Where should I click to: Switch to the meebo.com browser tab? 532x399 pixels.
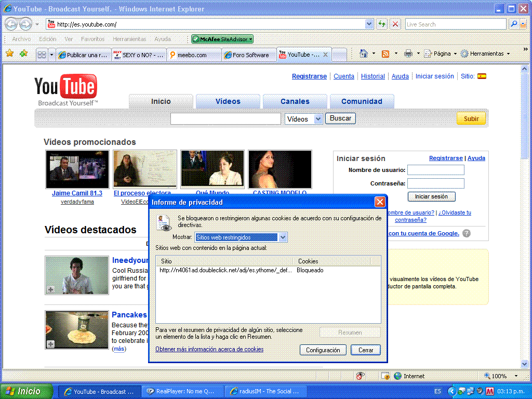pos(194,55)
